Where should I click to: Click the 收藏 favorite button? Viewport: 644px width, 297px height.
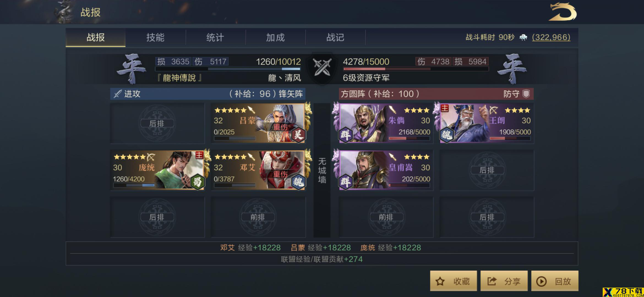pos(454,281)
